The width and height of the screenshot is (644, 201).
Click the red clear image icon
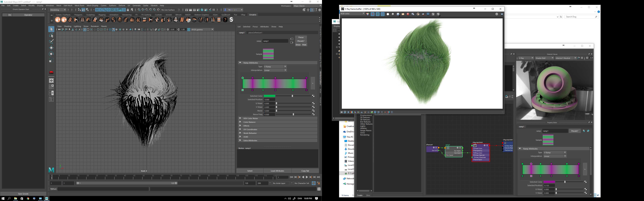point(408,14)
